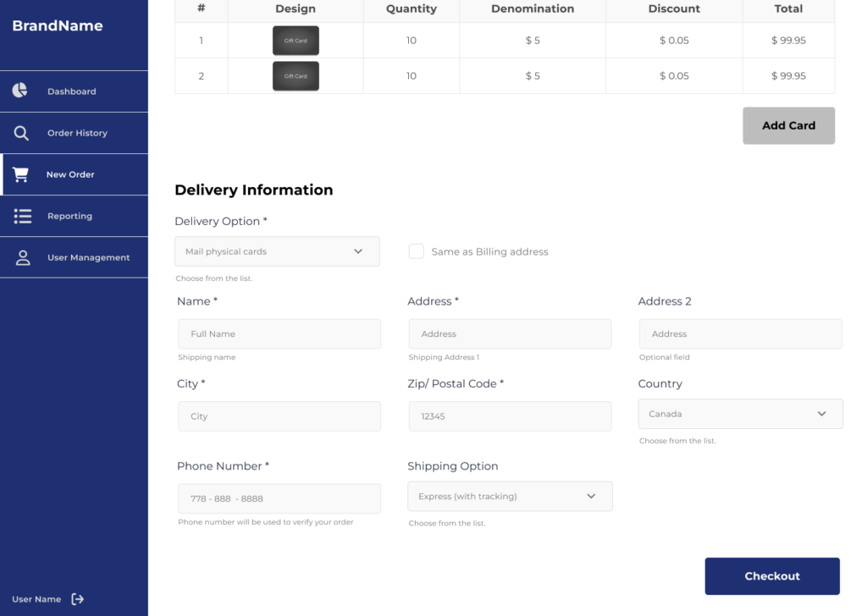Click into the Phone Number field
This screenshot has height=616, width=867.
pyautogui.click(x=279, y=498)
